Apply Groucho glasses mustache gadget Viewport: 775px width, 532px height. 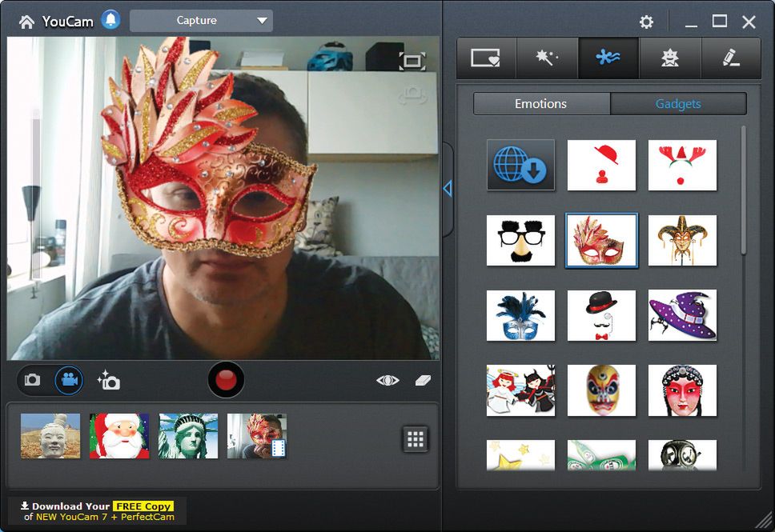coord(520,240)
